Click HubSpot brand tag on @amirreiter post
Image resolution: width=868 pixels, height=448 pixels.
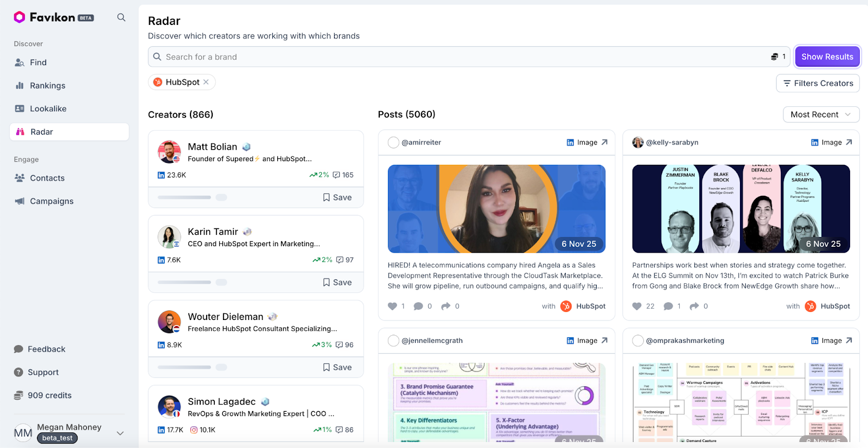[x=583, y=306]
